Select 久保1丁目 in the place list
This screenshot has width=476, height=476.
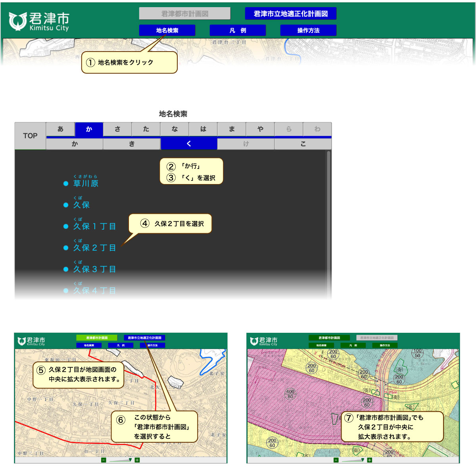click(x=94, y=226)
